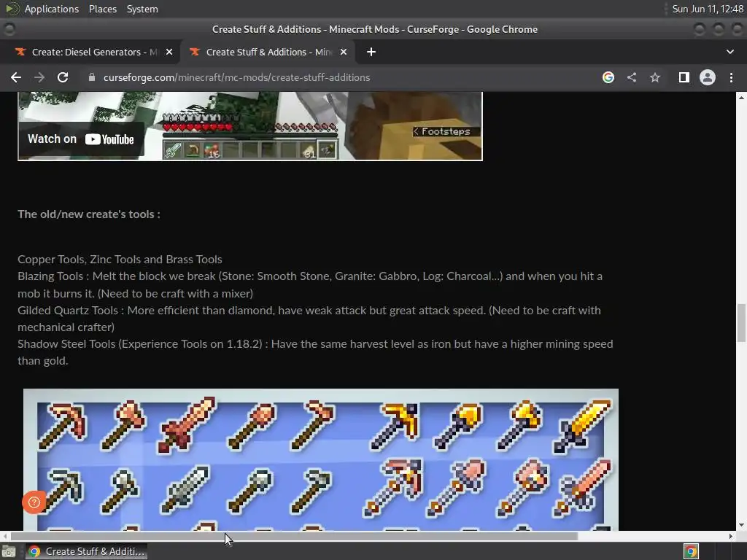Bookmark this tab with the star

pos(655,77)
